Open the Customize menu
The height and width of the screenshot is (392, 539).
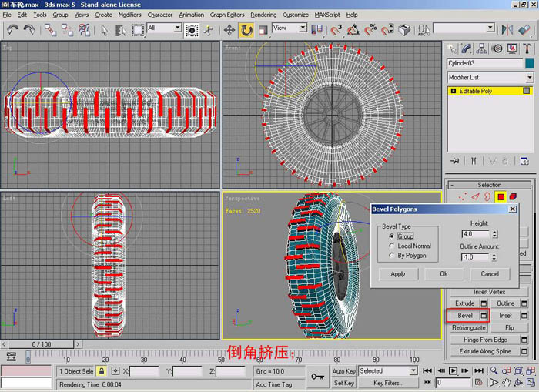[x=295, y=15]
